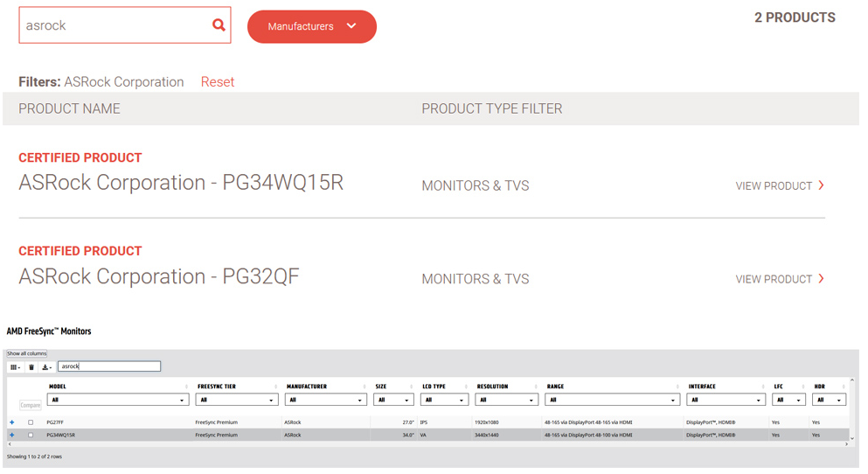Tick the checkbox for PG34WQ15R
This screenshot has width=868, height=474.
(x=31, y=435)
